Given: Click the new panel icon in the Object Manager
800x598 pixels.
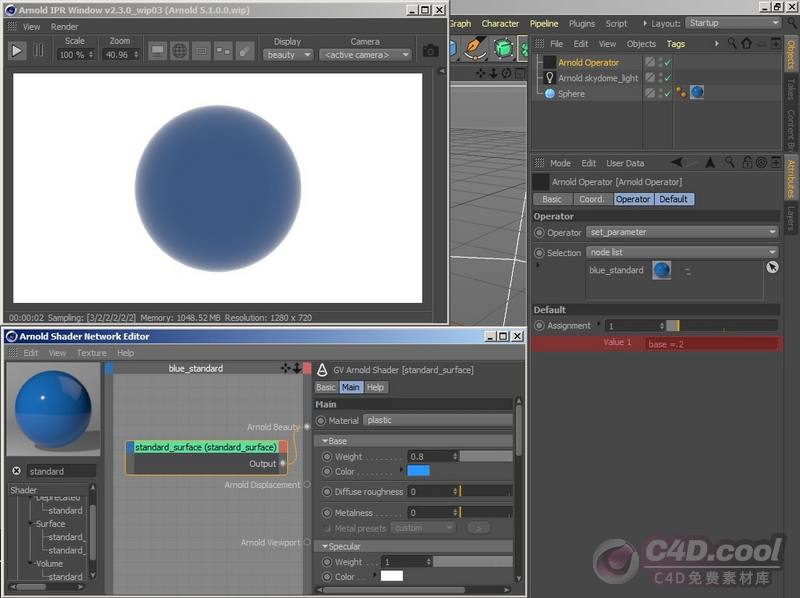Looking at the screenshot, I should (x=776, y=44).
